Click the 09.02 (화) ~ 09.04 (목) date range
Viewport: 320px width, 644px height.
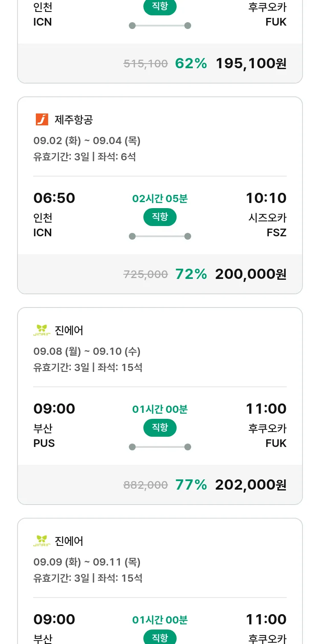[x=87, y=141]
